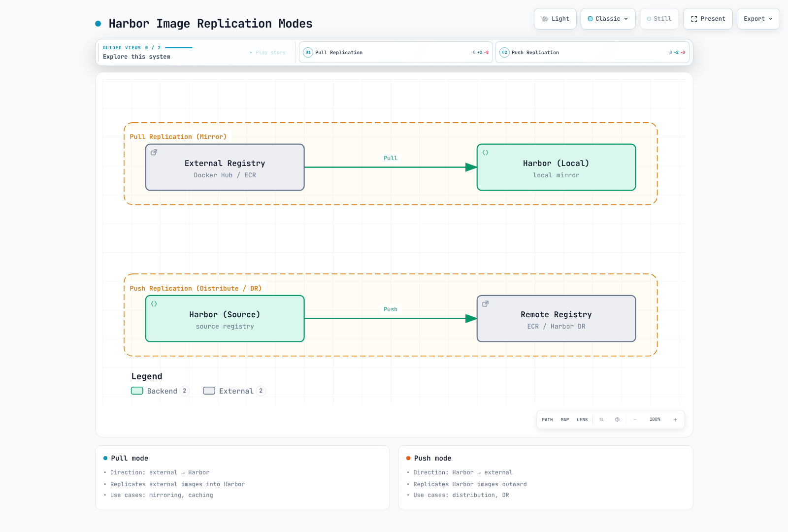Click 'Use cases: mirroring, caching' text

tap(162, 496)
